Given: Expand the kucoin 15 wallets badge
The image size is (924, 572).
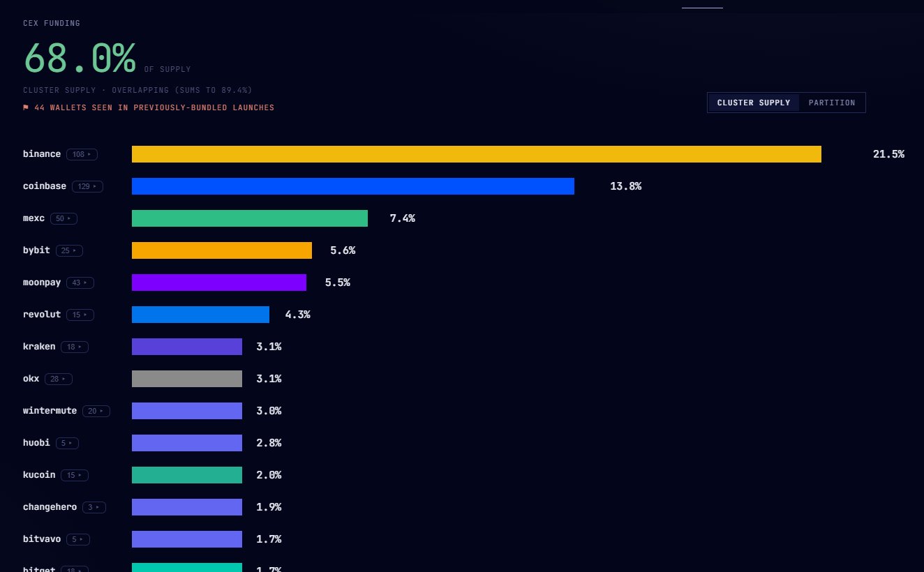Looking at the screenshot, I should coord(75,475).
